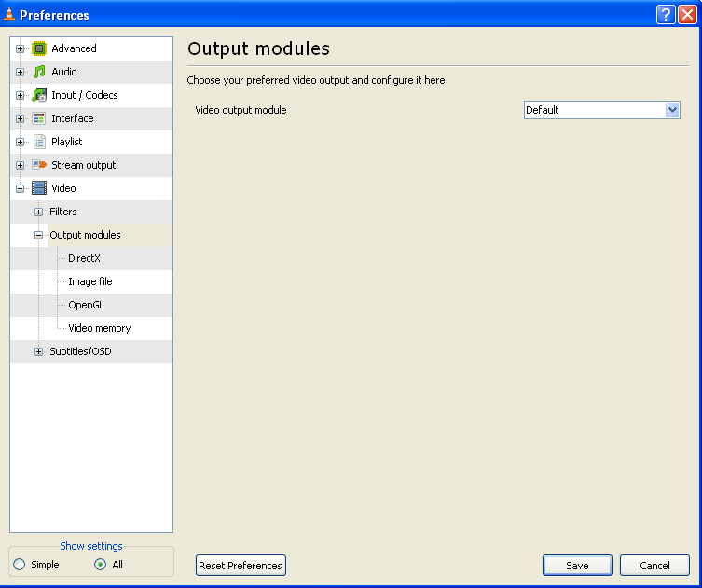Select the Stream output label
The width and height of the screenshot is (702, 588).
click(84, 165)
